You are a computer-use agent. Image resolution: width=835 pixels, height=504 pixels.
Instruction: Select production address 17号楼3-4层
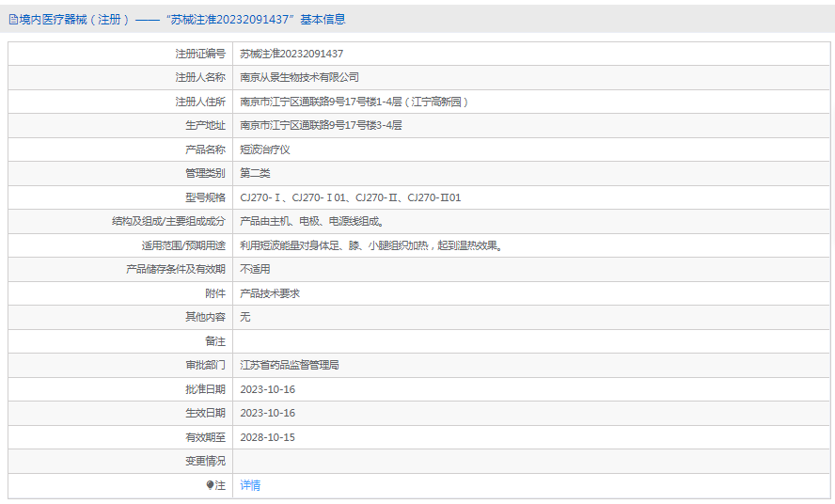[x=321, y=125]
